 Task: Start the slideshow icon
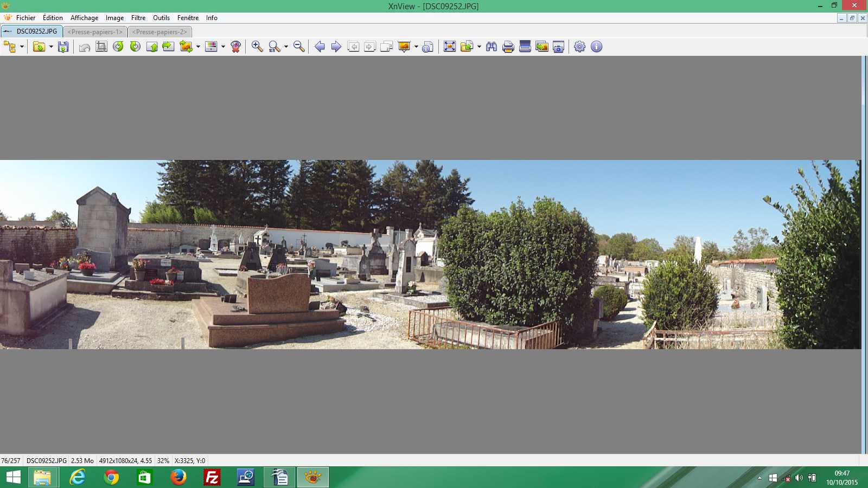coord(404,47)
